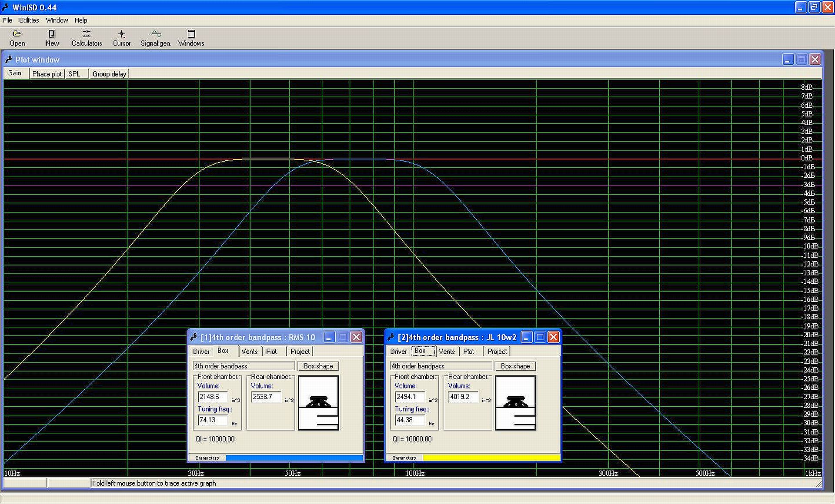The image size is (835, 504).
Task: Open Vents tab in RMS 10 window
Action: pyautogui.click(x=250, y=351)
